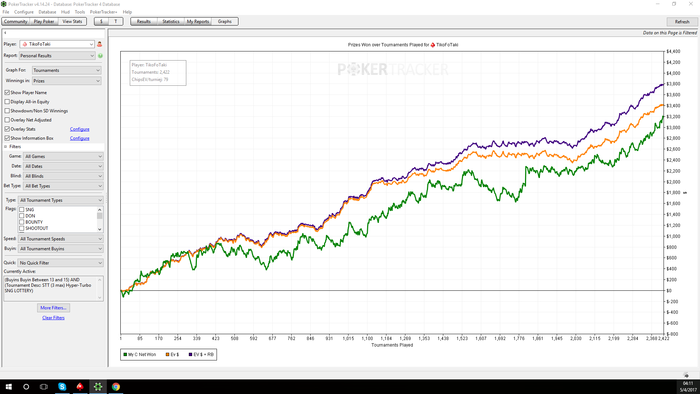Image resolution: width=700 pixels, height=394 pixels.
Task: Open the Winnings in dropdown
Action: pyautogui.click(x=67, y=81)
